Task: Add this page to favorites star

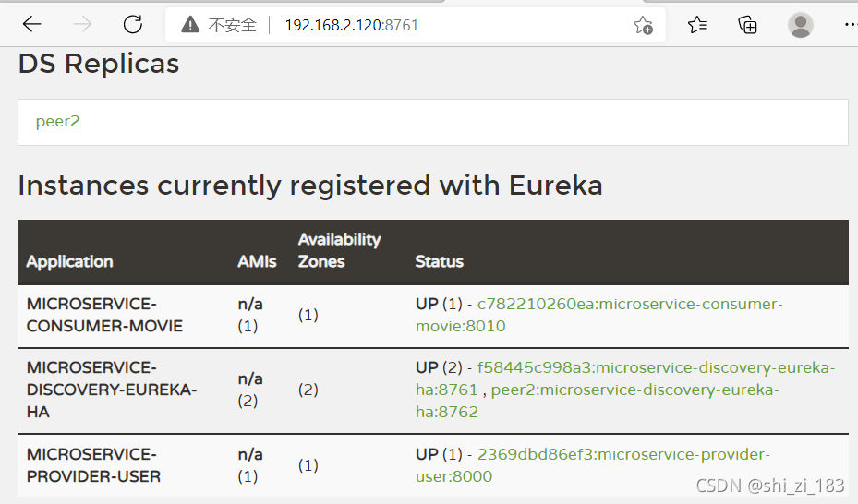Action: [x=643, y=25]
